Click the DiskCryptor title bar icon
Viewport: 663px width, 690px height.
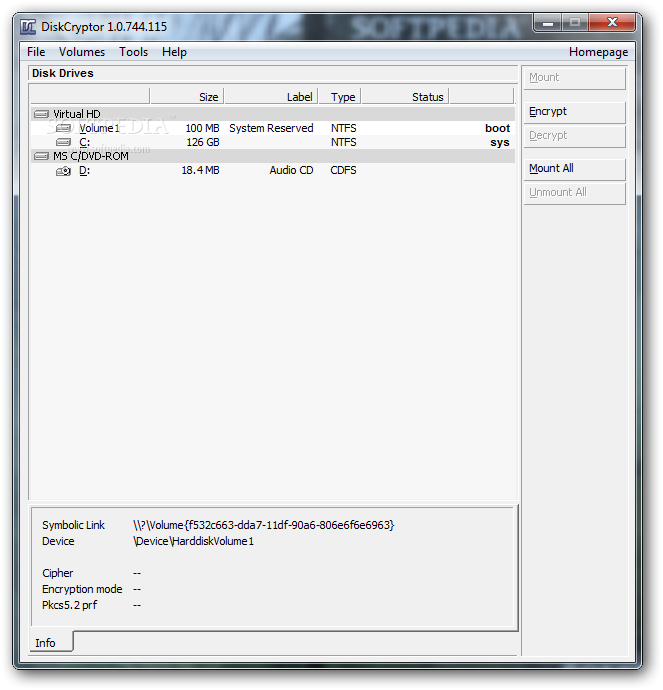pyautogui.click(x=28, y=27)
